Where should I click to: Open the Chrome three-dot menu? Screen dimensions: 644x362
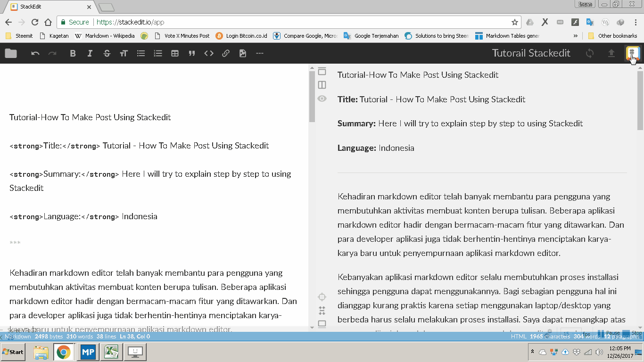[x=636, y=22]
